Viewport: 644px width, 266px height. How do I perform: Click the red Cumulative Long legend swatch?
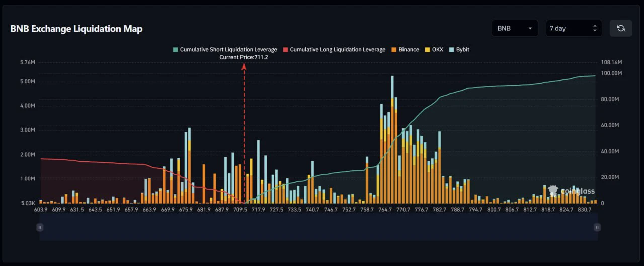click(285, 50)
